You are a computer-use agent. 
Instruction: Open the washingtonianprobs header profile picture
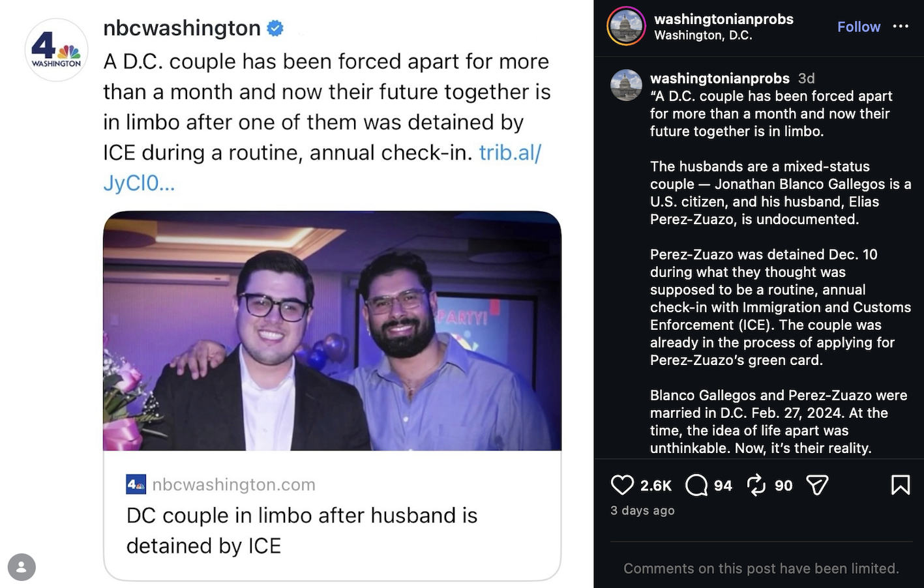(626, 27)
